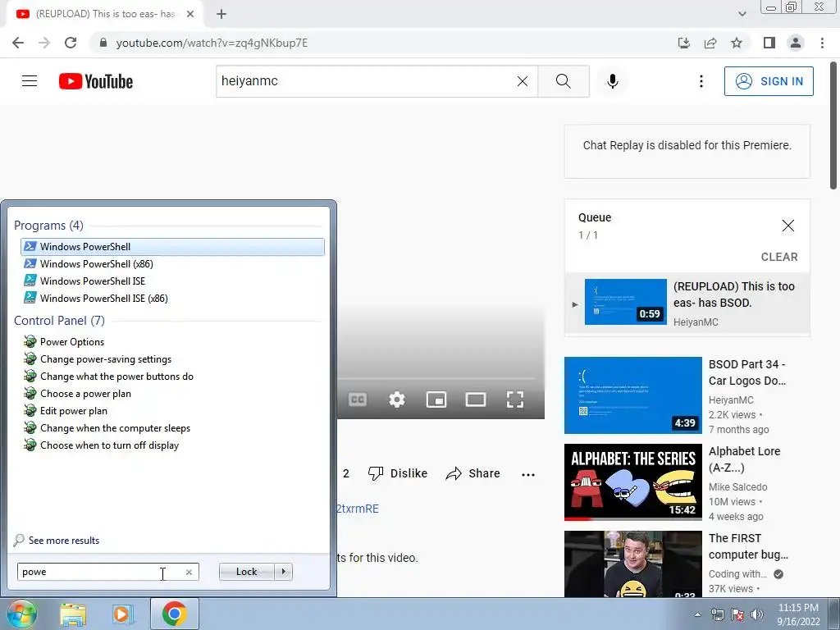Open network tray icon
This screenshot has width=840, height=630.
click(x=717, y=615)
